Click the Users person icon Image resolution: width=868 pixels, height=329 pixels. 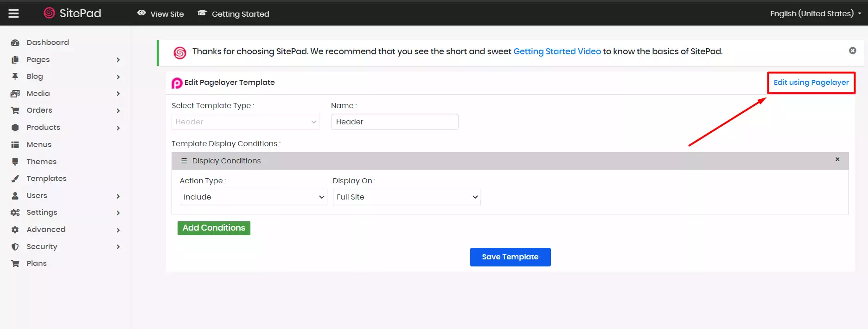click(15, 196)
